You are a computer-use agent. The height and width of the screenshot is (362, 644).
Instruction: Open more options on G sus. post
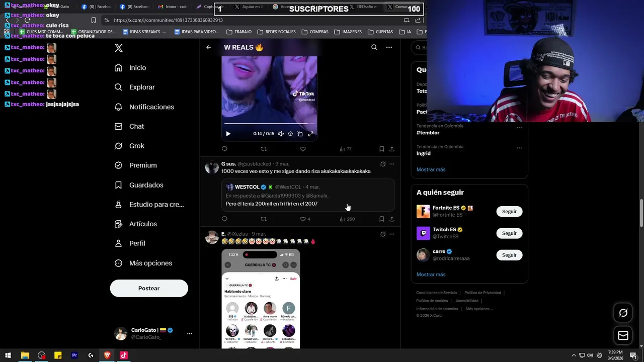[392, 164]
